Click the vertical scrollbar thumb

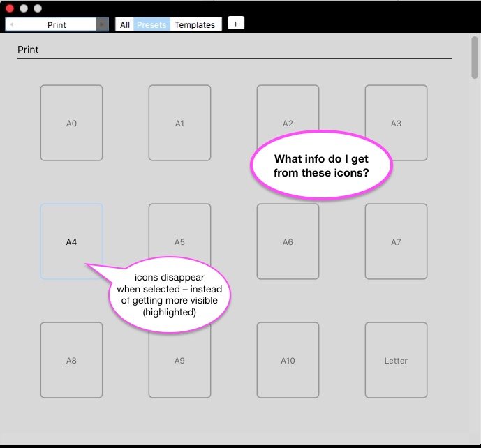474,57
